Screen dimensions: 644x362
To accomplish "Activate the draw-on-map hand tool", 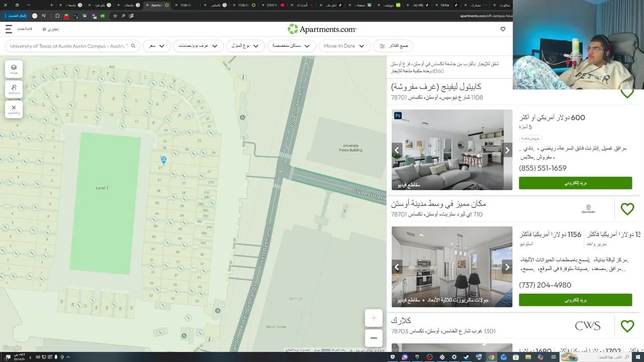I will (x=14, y=89).
